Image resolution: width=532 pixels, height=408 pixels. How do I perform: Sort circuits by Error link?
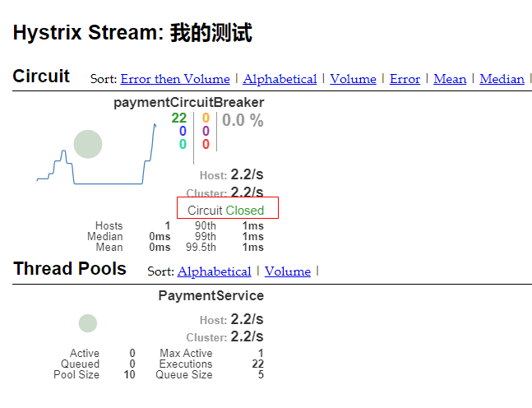pyautogui.click(x=405, y=79)
